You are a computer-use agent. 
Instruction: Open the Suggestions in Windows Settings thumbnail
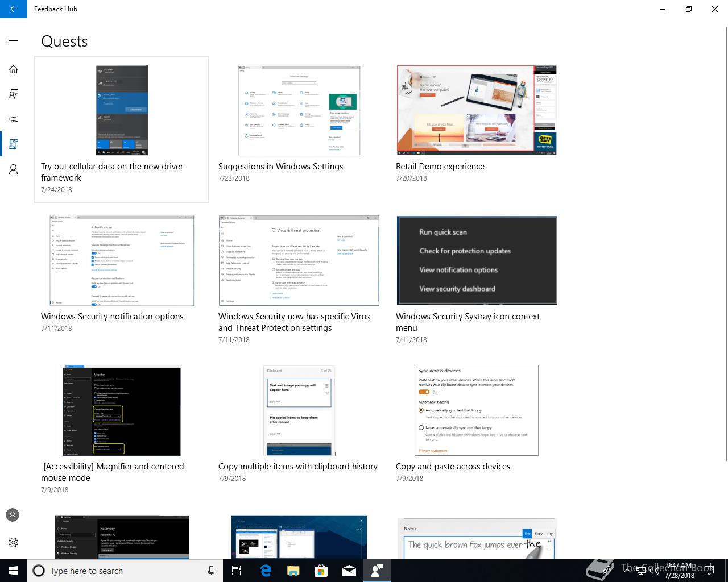pyautogui.click(x=299, y=110)
